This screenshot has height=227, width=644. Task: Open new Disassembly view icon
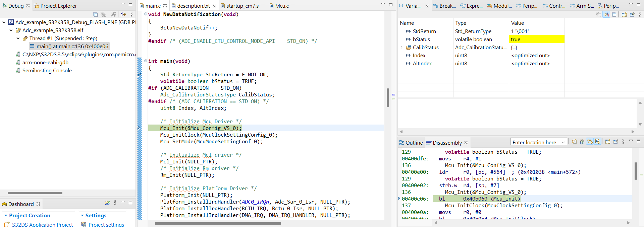point(608,142)
